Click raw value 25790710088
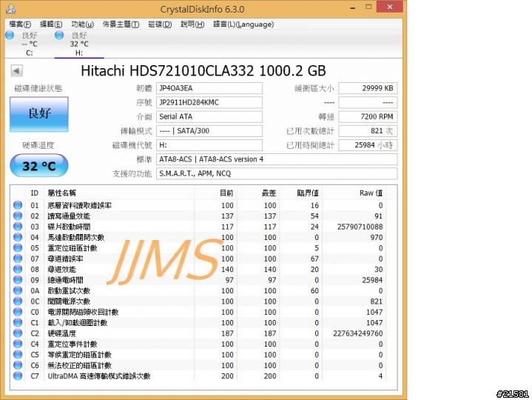Viewport: 532px width, 400px height. click(x=360, y=227)
